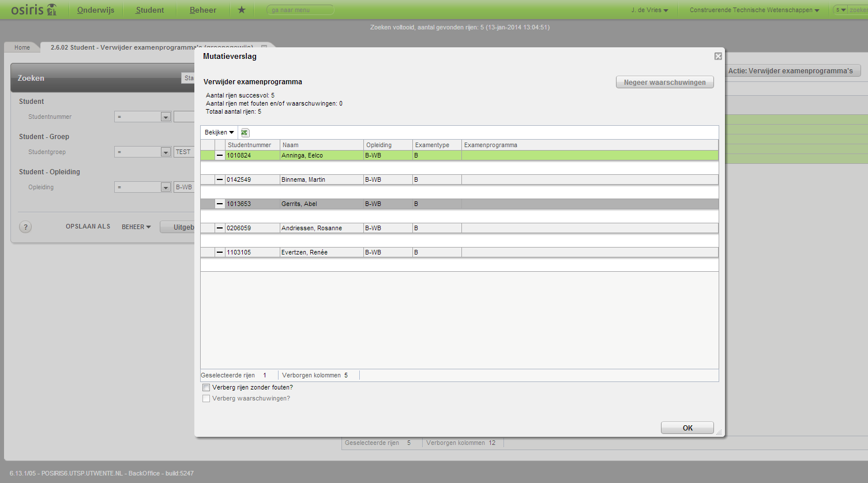The image size is (868, 483).
Task: Click the Zoeken panel header
Action: point(103,78)
